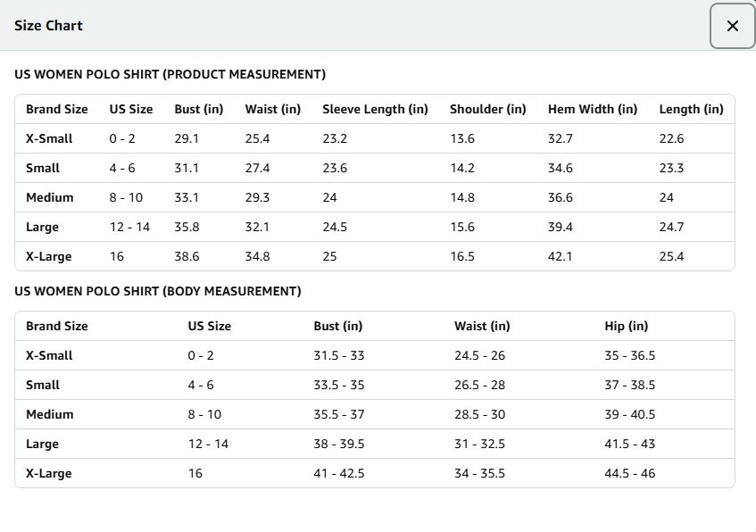Click the Hip (in) column header
756x532 pixels.
coord(626,326)
